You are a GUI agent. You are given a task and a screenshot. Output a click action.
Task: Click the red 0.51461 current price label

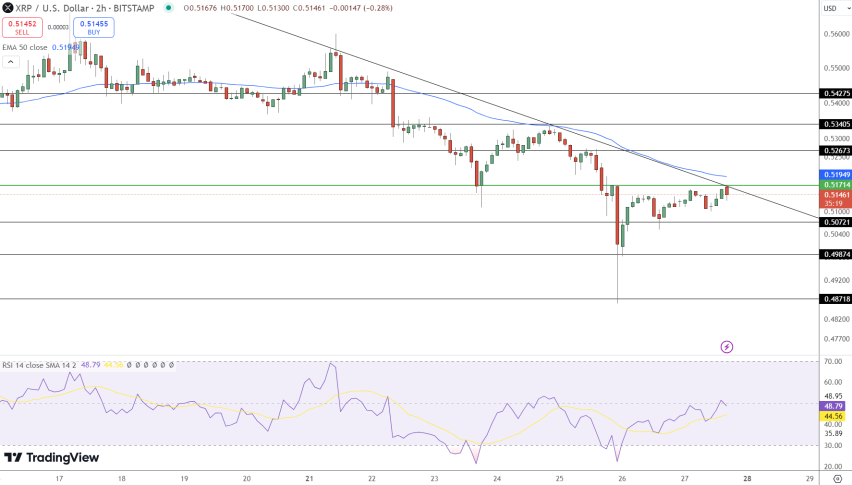coord(836,195)
